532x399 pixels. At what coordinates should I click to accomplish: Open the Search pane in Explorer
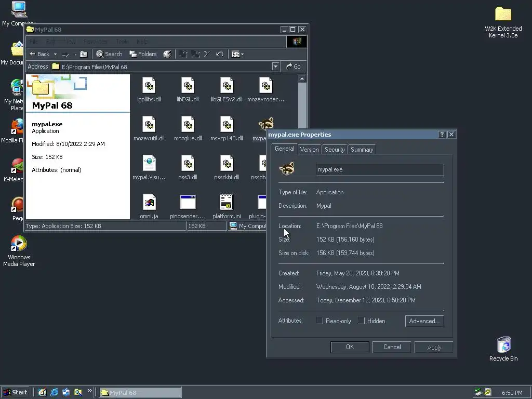coord(109,54)
